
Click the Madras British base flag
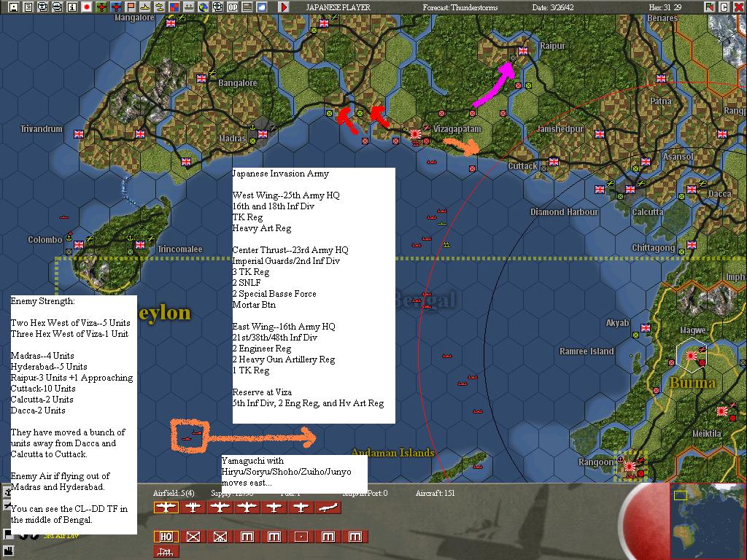click(263, 134)
